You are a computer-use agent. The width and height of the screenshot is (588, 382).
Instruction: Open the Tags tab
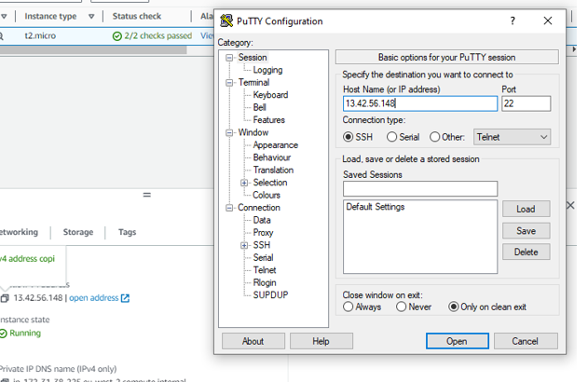[x=127, y=232]
